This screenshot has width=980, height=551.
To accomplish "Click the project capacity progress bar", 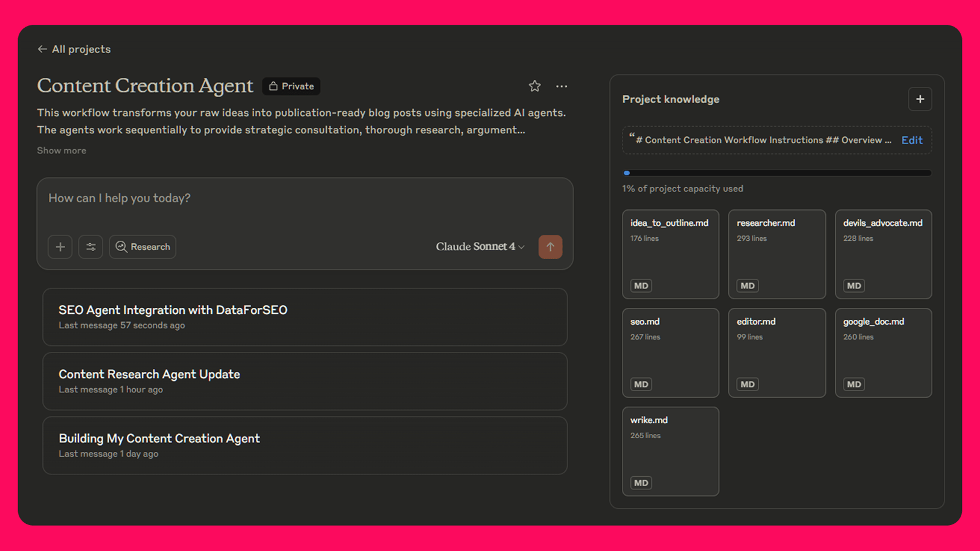I will click(x=777, y=173).
